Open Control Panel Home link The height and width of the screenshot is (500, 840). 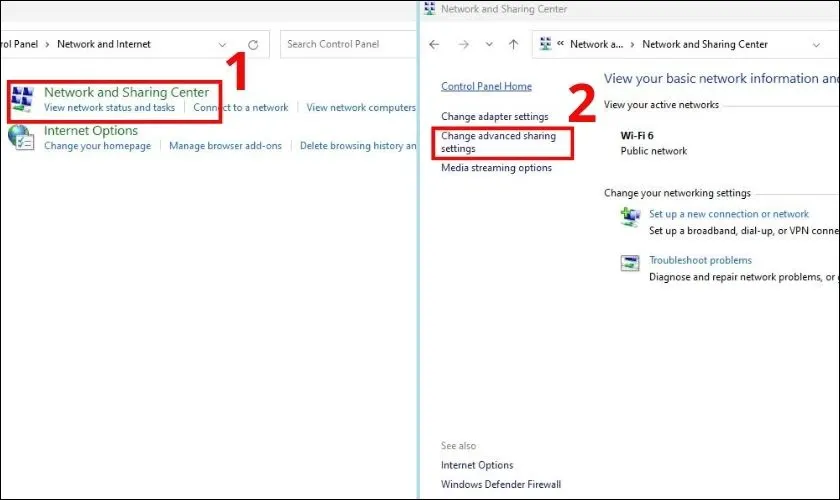(x=486, y=86)
